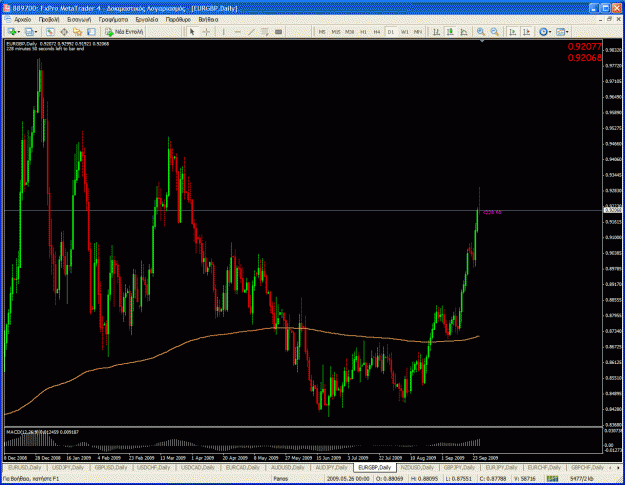Open the Παράθυρο (Window) menu
Image resolution: width=625 pixels, height=485 pixels.
pyautogui.click(x=178, y=20)
